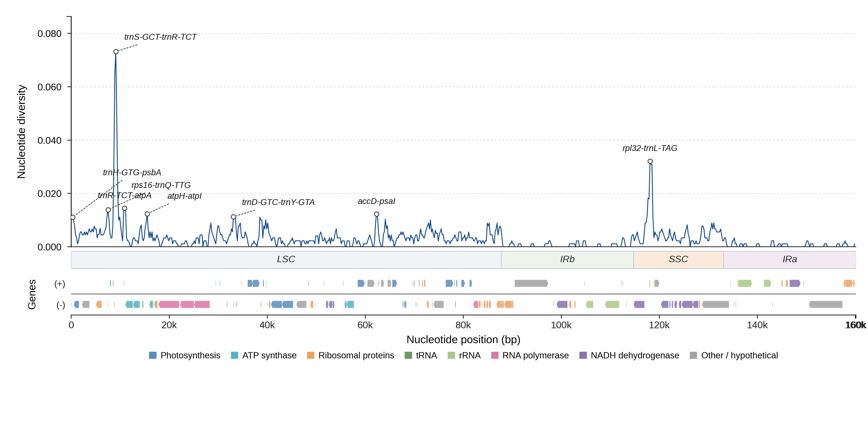Click the IRb region bar
The image size is (868, 422).
coord(567,260)
